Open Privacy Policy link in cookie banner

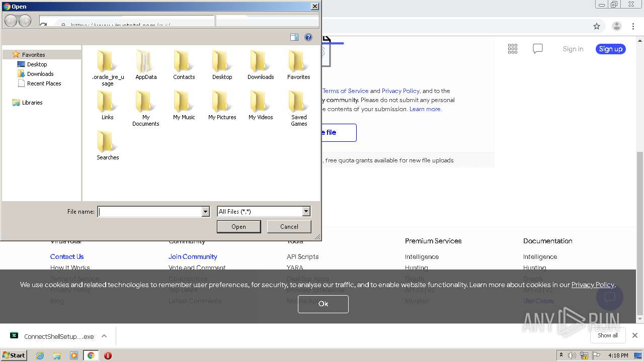pos(593,285)
